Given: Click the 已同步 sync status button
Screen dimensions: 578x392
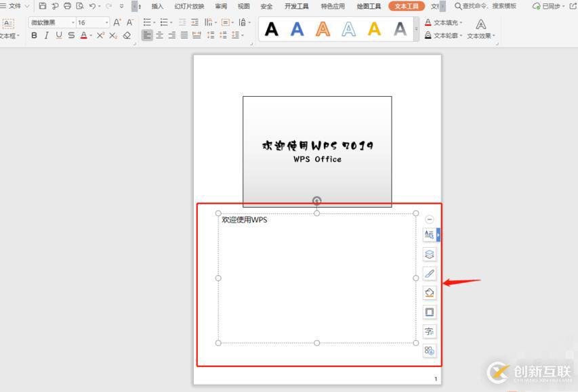Looking at the screenshot, I should (x=548, y=6).
